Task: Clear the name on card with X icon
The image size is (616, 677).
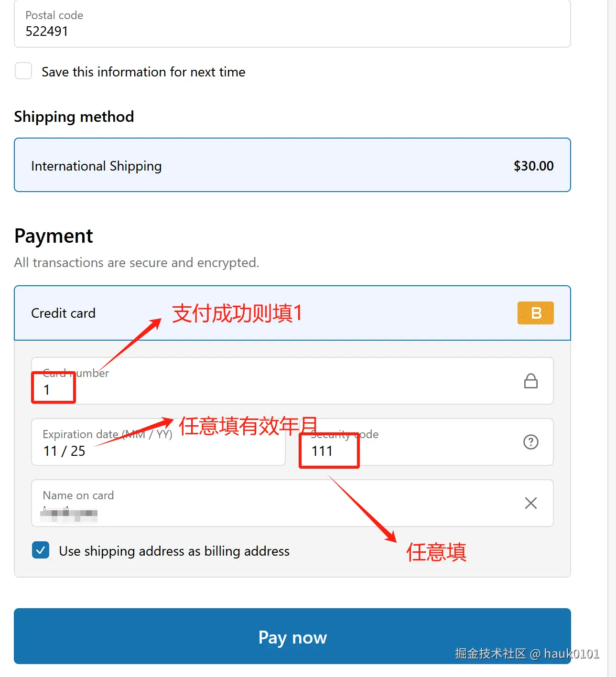Action: coord(530,503)
